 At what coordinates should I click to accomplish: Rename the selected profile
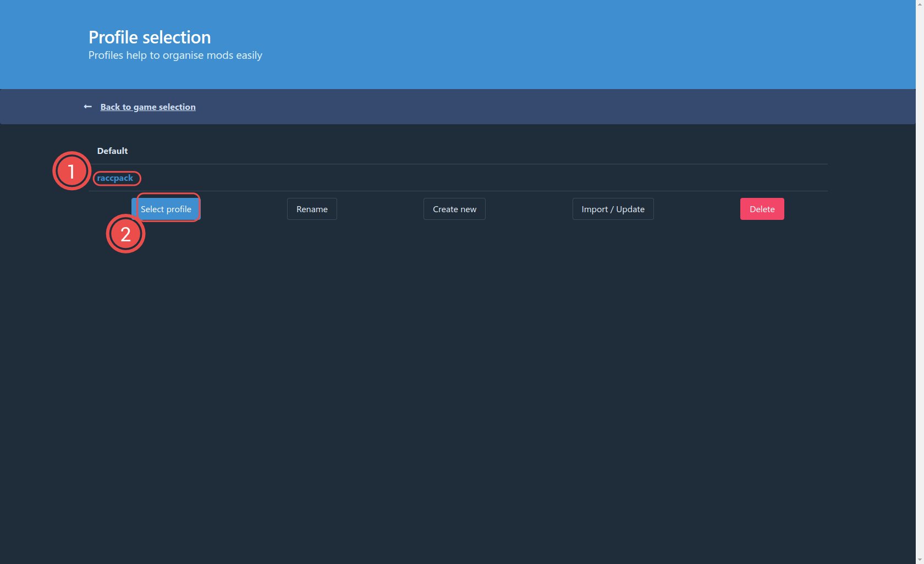(312, 209)
